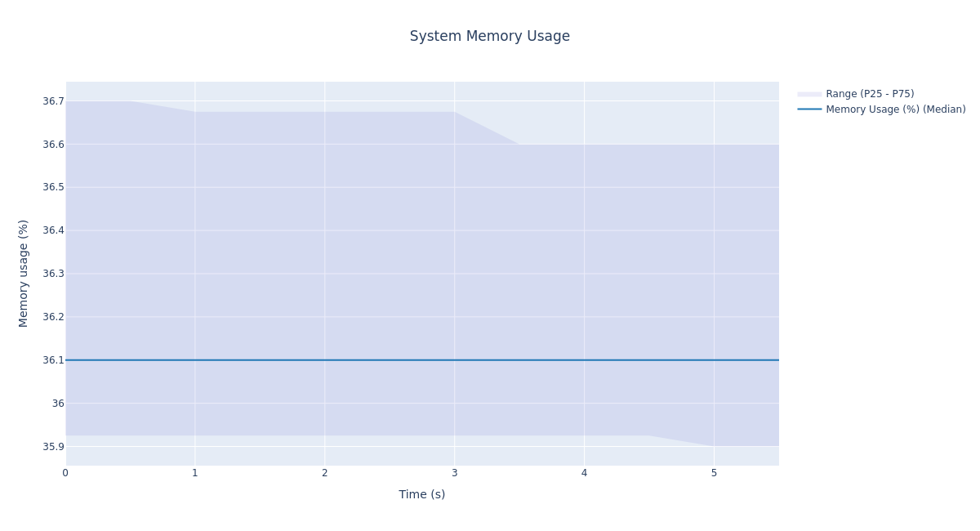Click the 5 x-axis tick label

(x=714, y=473)
